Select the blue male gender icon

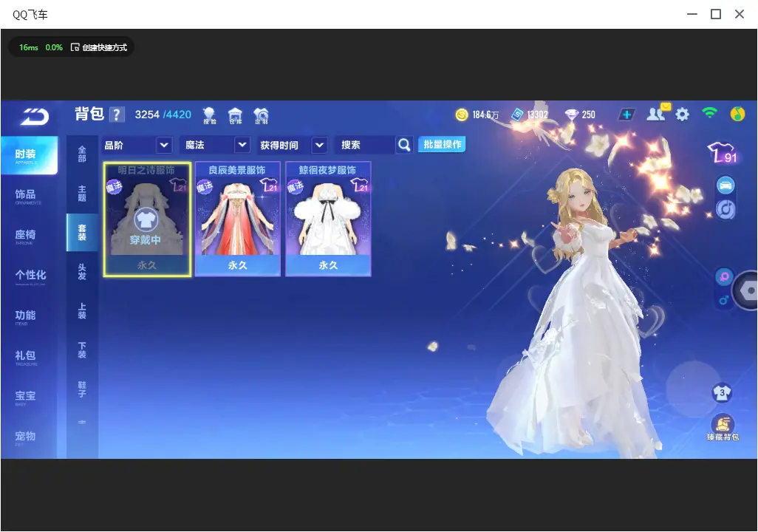(x=724, y=300)
